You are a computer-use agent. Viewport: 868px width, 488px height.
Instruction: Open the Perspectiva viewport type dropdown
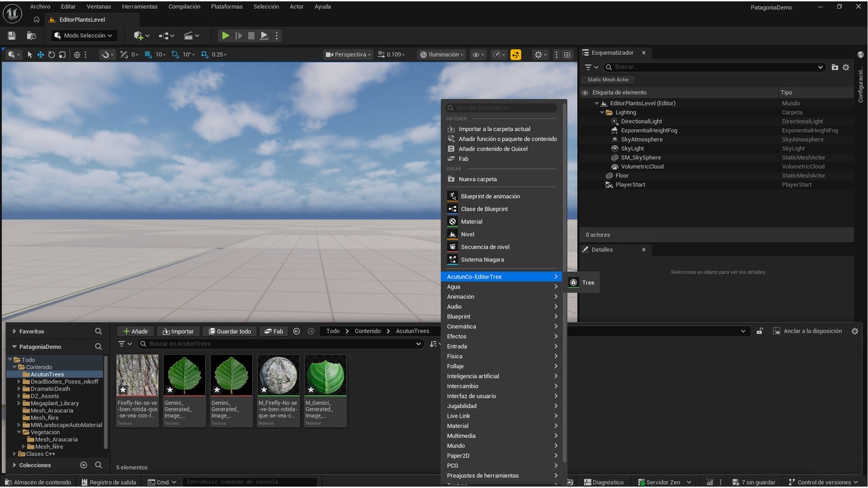(349, 55)
